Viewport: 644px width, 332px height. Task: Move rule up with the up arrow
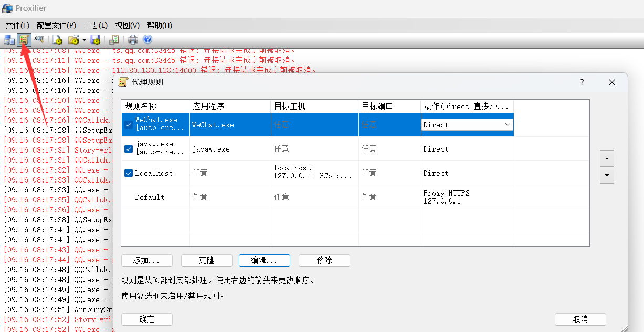click(x=607, y=158)
